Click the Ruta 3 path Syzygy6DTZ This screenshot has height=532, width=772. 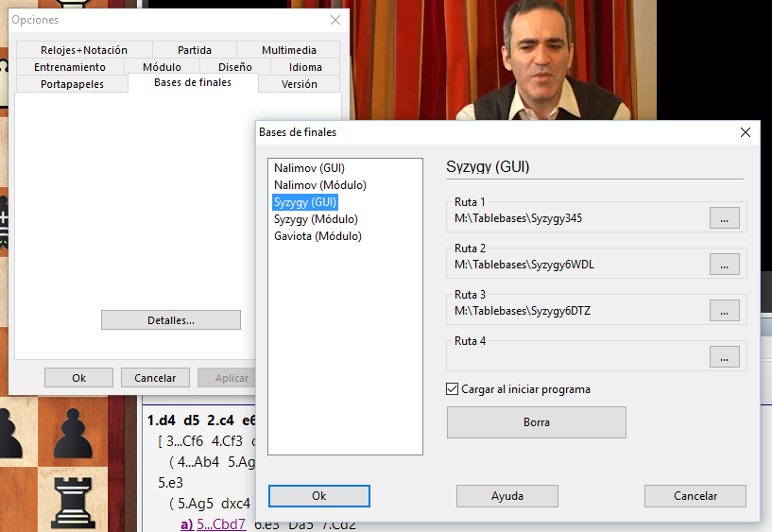tap(523, 311)
